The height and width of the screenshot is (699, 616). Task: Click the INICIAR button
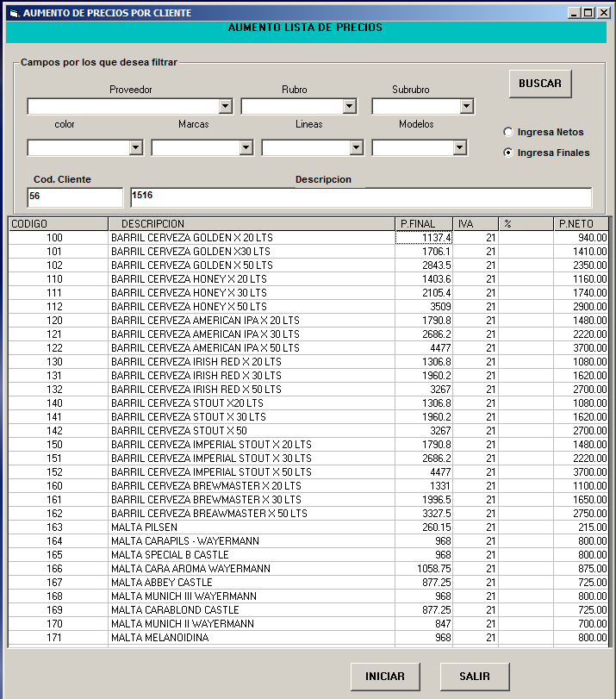385,677
